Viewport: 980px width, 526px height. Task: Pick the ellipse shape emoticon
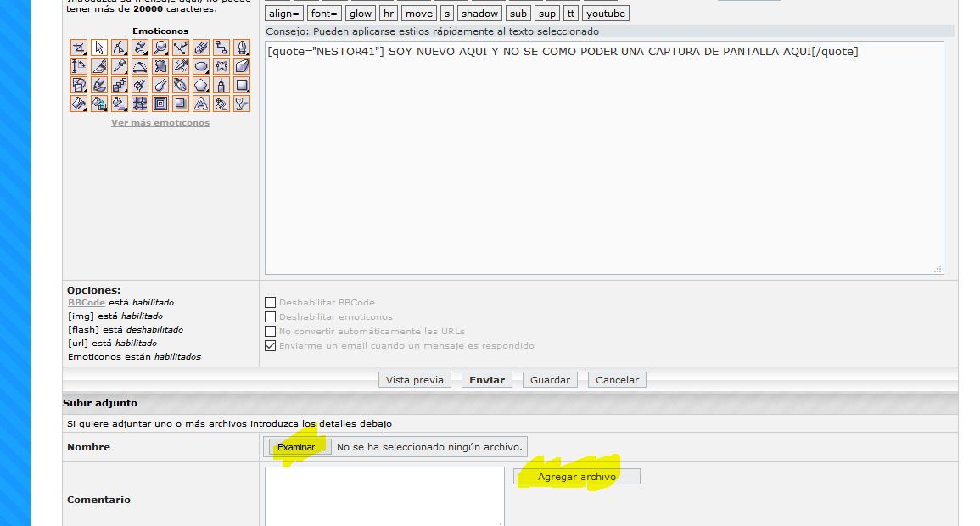click(x=201, y=66)
